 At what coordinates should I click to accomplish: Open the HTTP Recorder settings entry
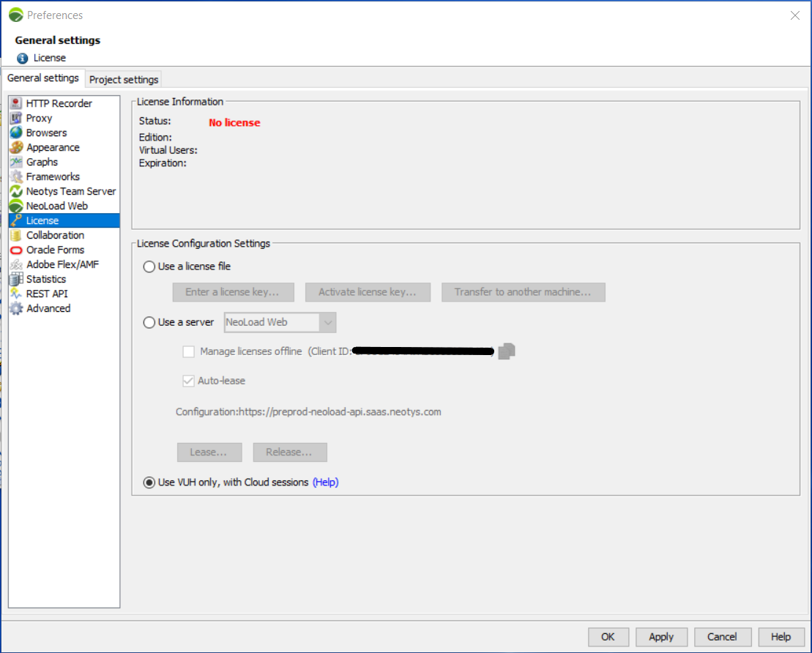tap(64, 103)
